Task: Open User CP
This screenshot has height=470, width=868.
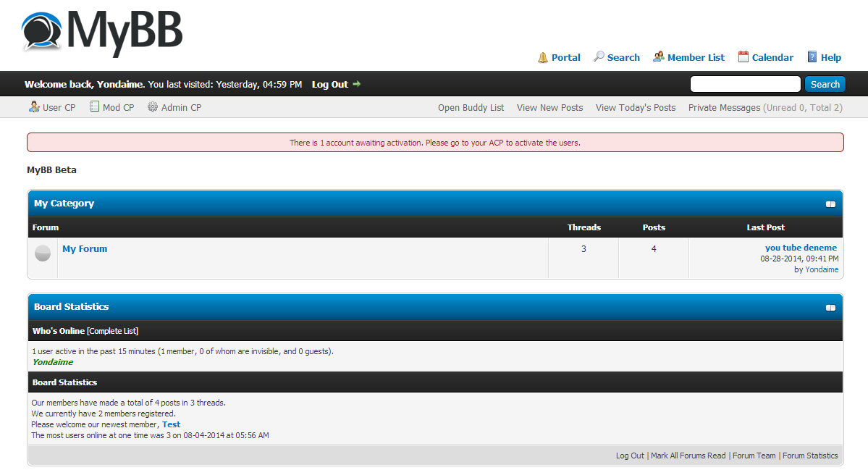Action: click(59, 107)
